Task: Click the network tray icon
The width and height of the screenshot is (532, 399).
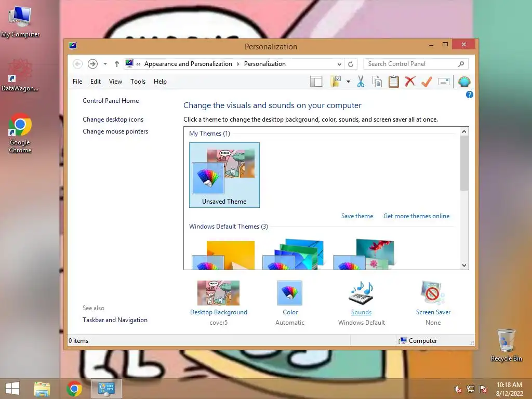Action: (471, 389)
